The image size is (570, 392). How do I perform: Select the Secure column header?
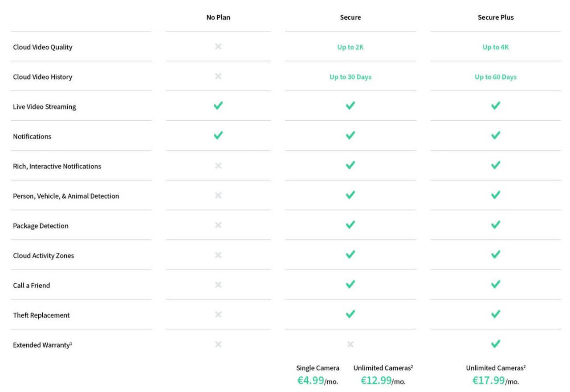pyautogui.click(x=350, y=17)
